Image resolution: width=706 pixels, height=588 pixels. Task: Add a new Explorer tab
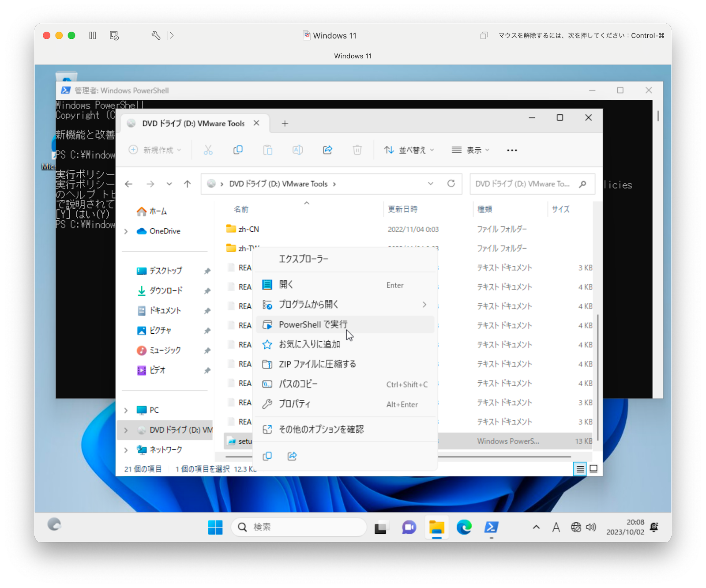(x=285, y=124)
